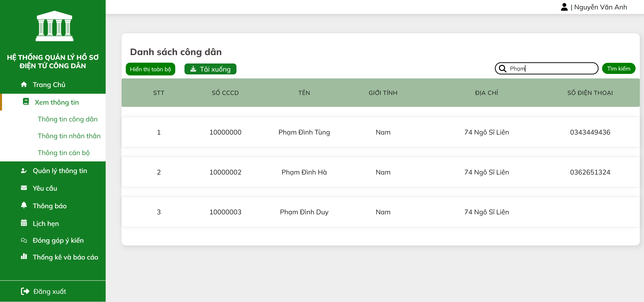Click the bell icon beside Thông báo
644x302 pixels.
click(24, 205)
